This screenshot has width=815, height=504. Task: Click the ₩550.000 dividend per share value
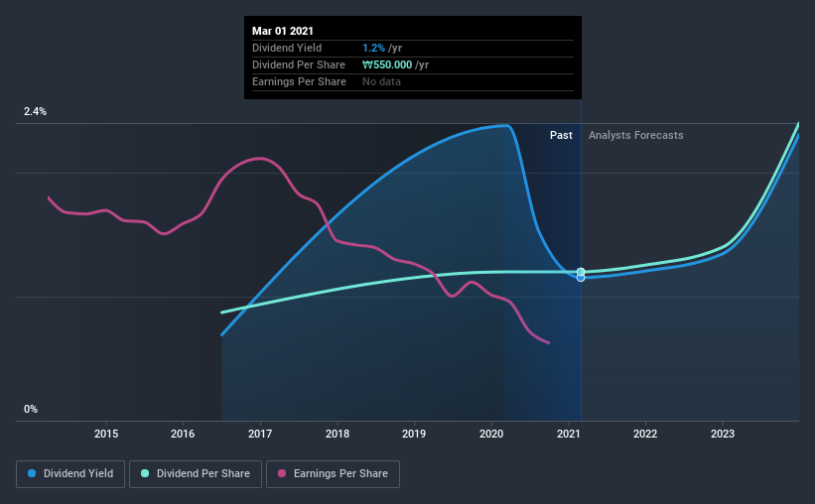pos(395,64)
